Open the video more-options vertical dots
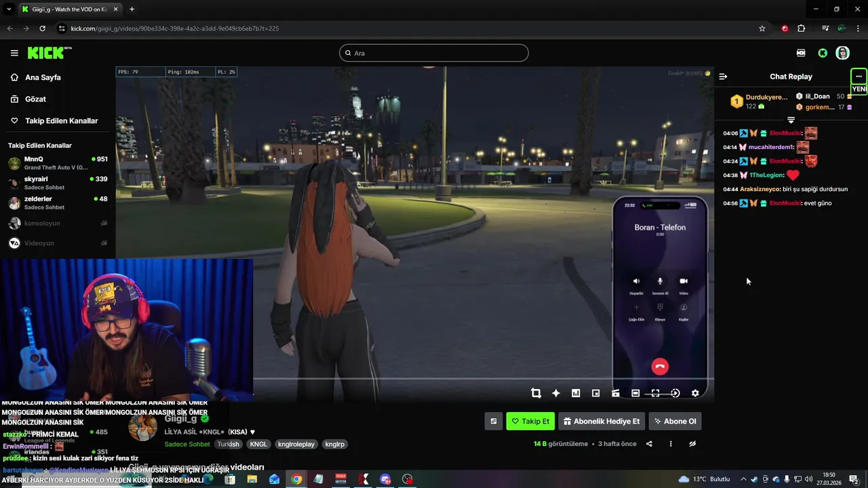This screenshot has height=488, width=868. point(671,444)
